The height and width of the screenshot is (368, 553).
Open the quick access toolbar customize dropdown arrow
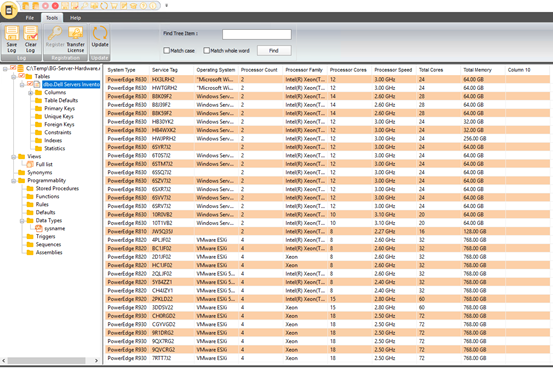click(166, 6)
